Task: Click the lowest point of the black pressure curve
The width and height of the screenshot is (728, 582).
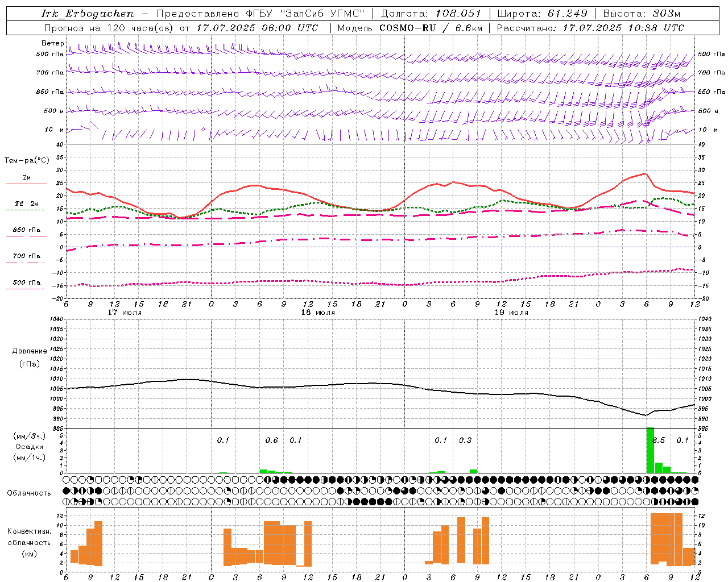Action: click(645, 415)
